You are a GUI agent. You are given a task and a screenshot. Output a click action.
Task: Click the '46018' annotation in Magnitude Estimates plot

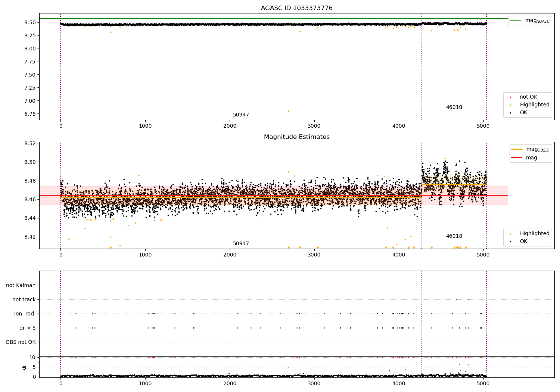[454, 236]
